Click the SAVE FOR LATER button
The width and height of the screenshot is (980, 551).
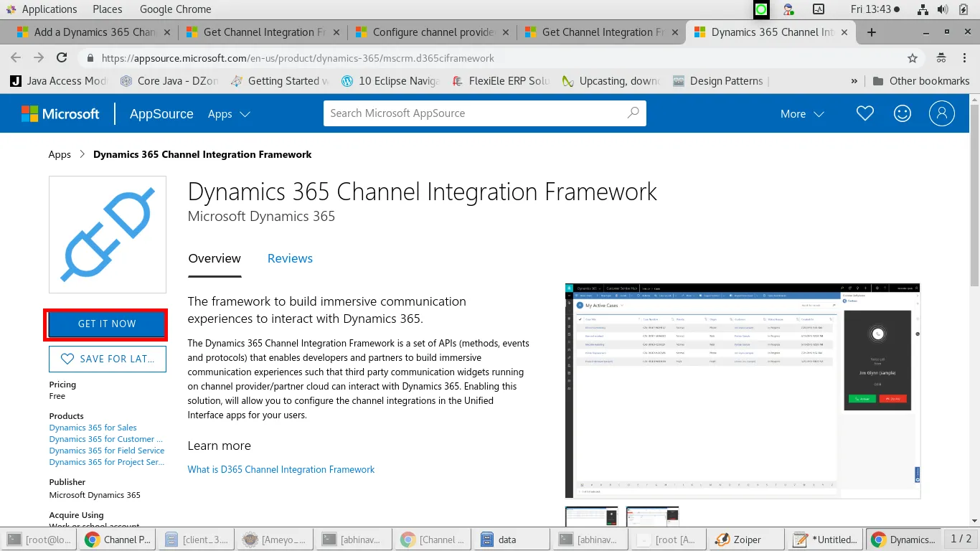[108, 359]
